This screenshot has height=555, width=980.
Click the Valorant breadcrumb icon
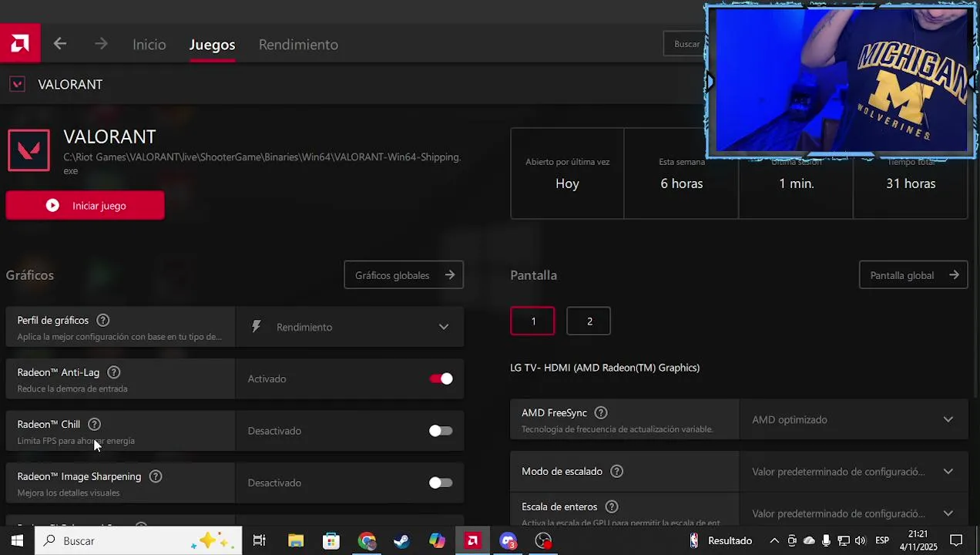(17, 84)
